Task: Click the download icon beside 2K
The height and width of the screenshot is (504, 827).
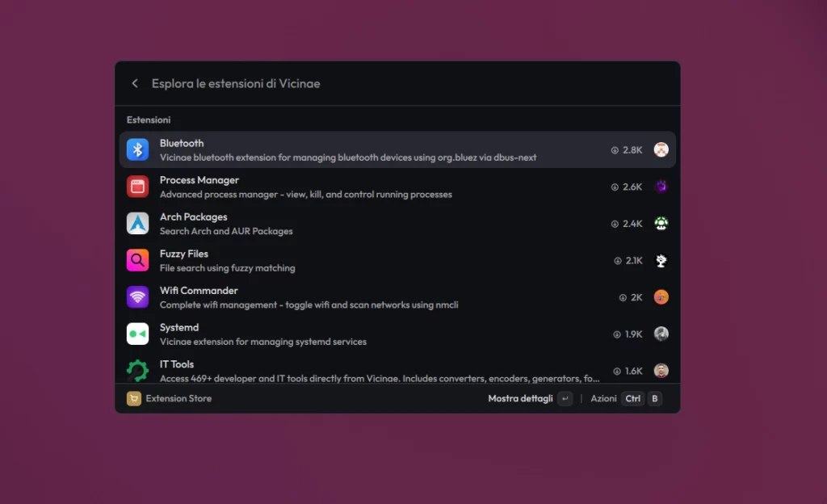Action: (623, 298)
